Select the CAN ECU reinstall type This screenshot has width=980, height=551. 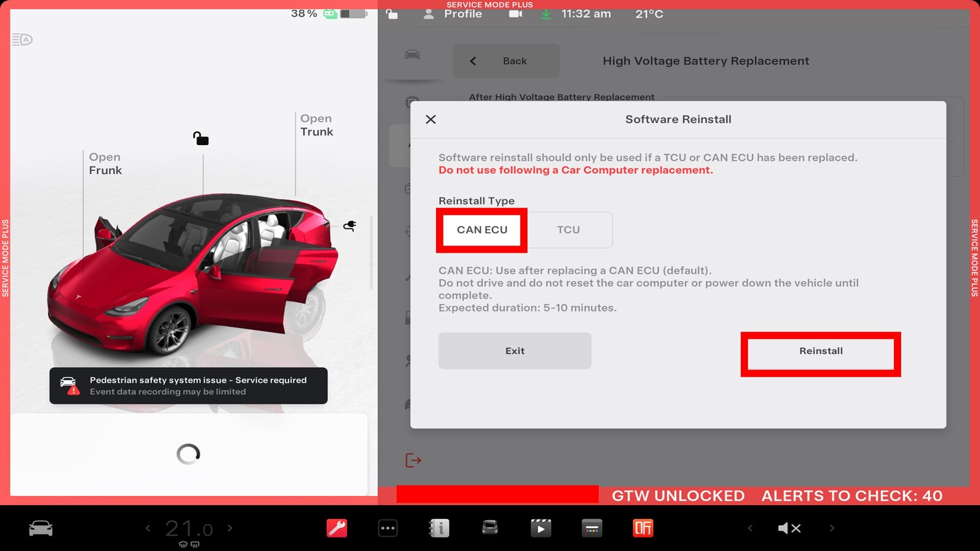[x=482, y=230]
